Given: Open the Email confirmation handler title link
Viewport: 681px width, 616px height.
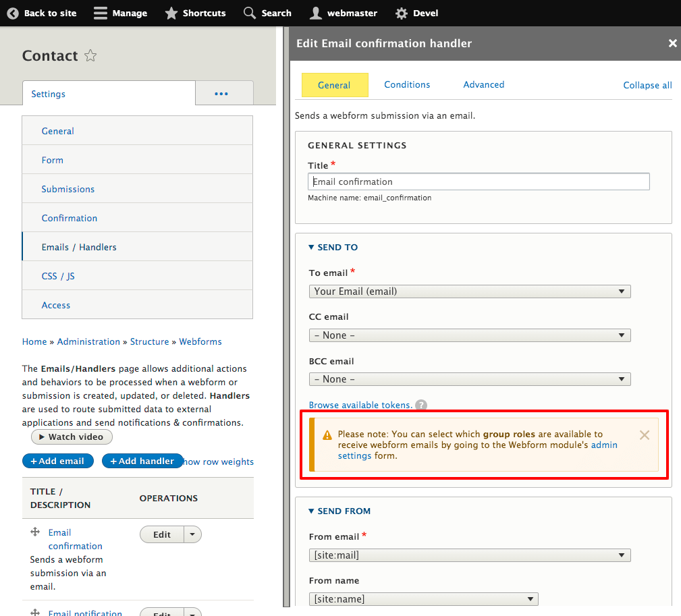Looking at the screenshot, I should click(x=75, y=539).
